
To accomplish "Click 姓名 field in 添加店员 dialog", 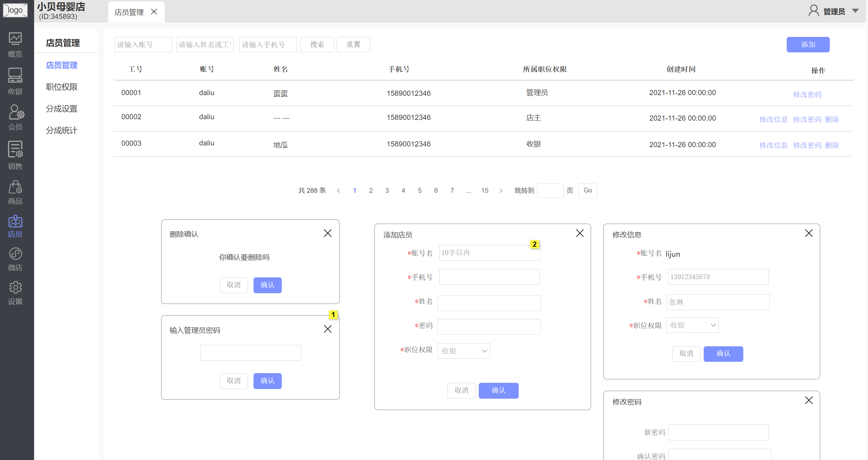I will click(x=489, y=303).
